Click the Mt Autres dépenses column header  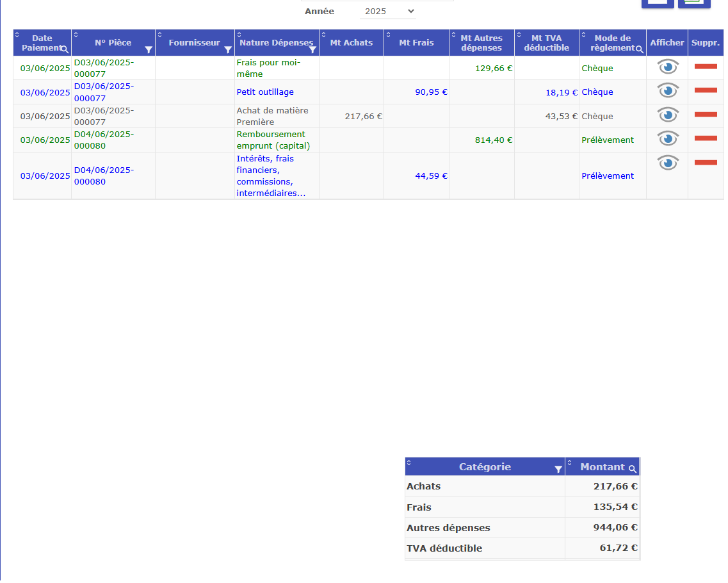pos(481,43)
